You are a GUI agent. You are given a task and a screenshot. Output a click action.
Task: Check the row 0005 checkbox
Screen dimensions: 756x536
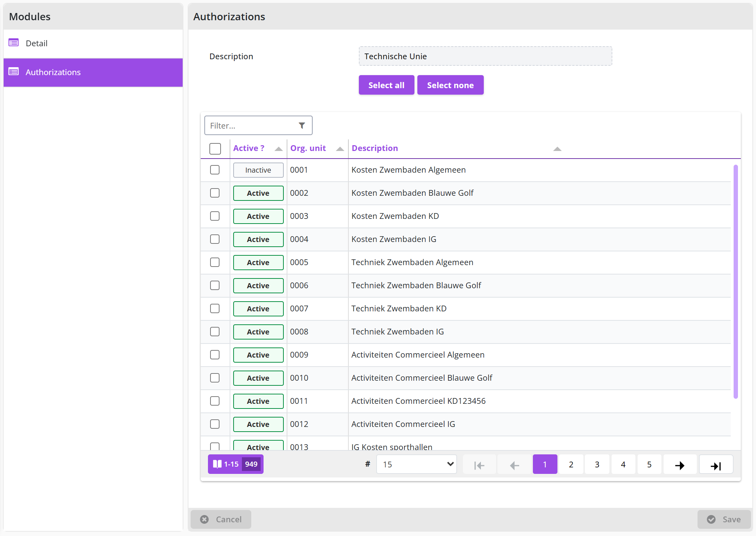pyautogui.click(x=215, y=262)
